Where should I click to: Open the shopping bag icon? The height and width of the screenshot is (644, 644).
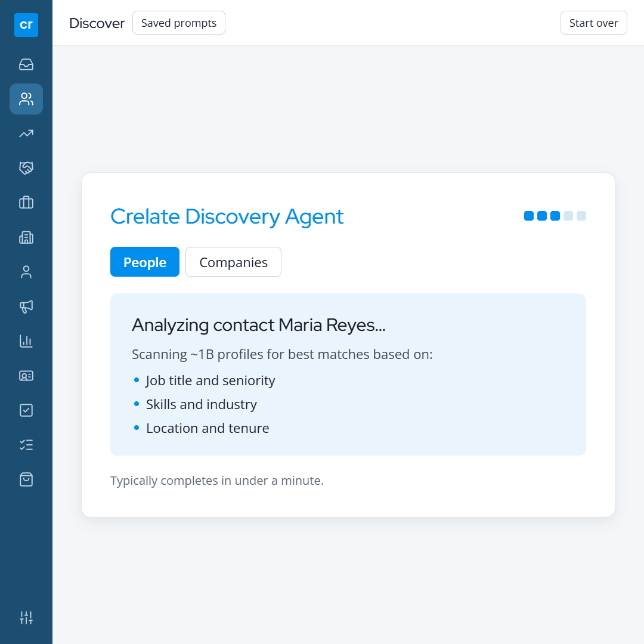(x=26, y=479)
